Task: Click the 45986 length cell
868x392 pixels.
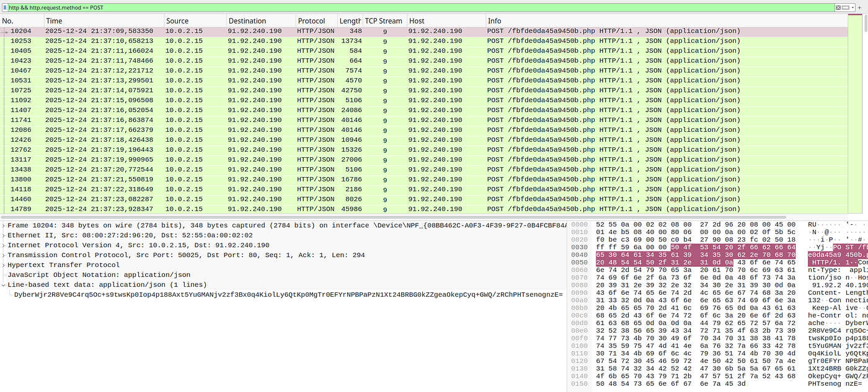Action: click(x=352, y=209)
